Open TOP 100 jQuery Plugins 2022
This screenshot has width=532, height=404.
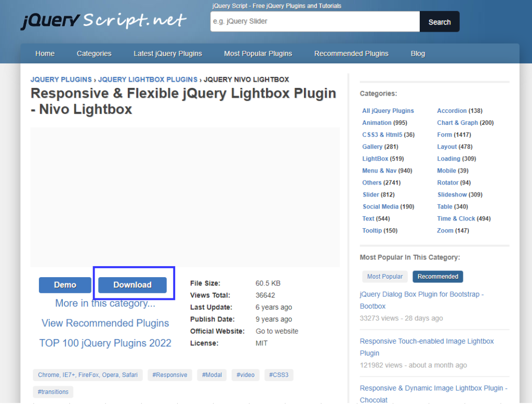[105, 343]
